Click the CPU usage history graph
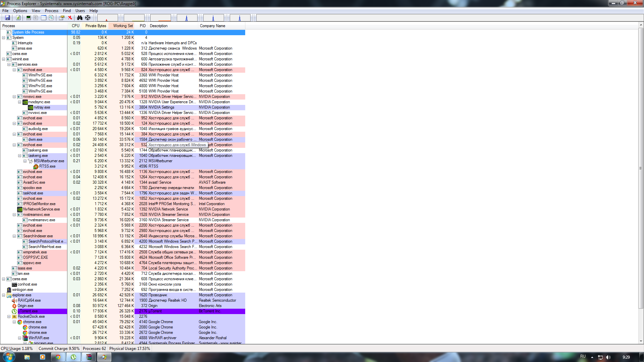The image size is (644, 362). point(108,18)
